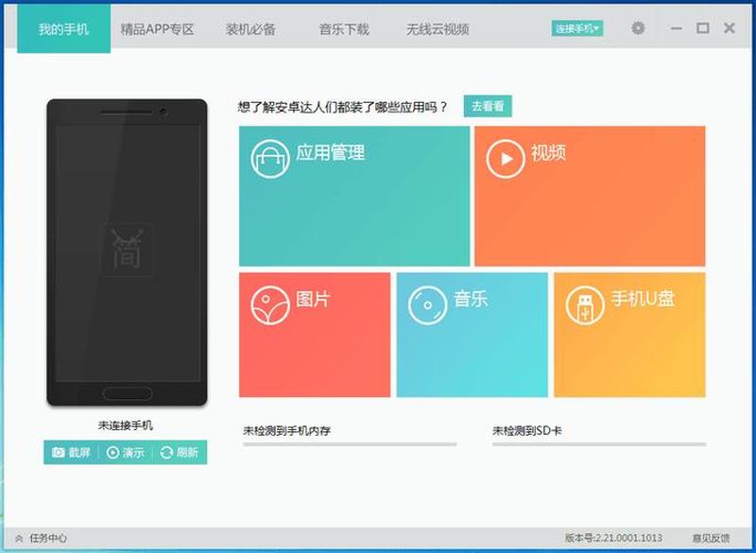Click the 想了解安卓达人们 prompt text
The image size is (756, 553).
point(343,107)
